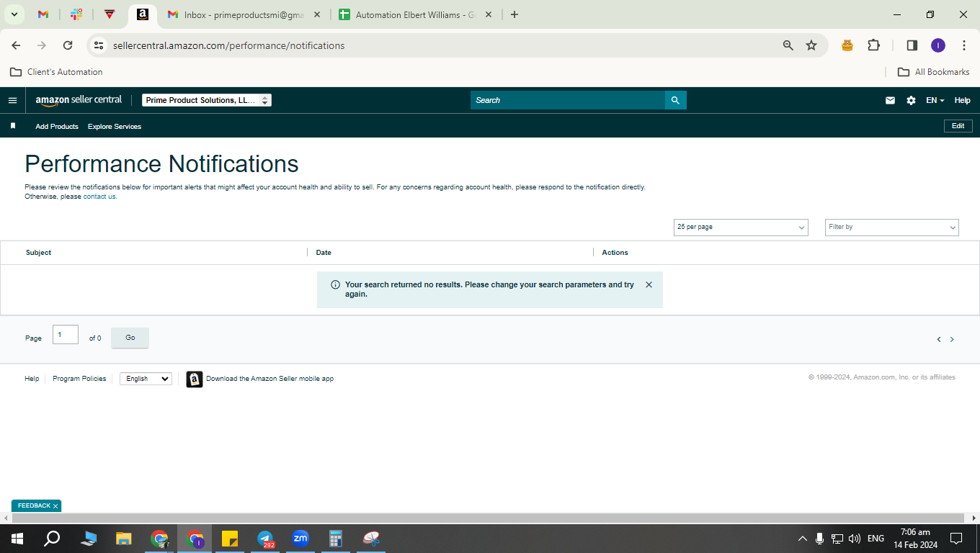Open the Extensions puzzle icon
This screenshot has height=553, width=980.
[873, 45]
